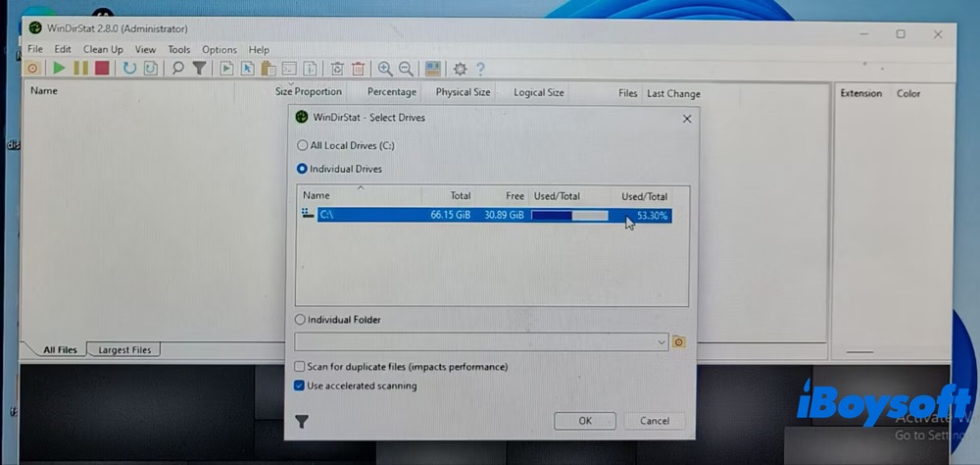Open the View menu

(146, 49)
